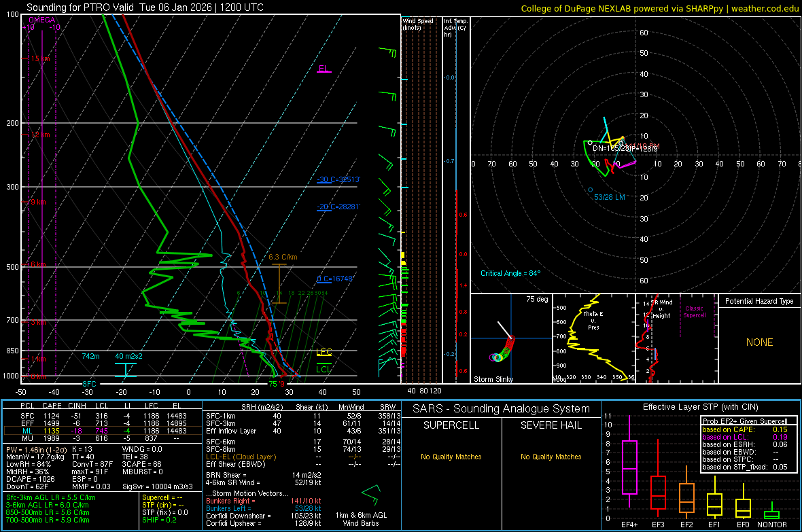Select the MU parcel row

point(103,438)
